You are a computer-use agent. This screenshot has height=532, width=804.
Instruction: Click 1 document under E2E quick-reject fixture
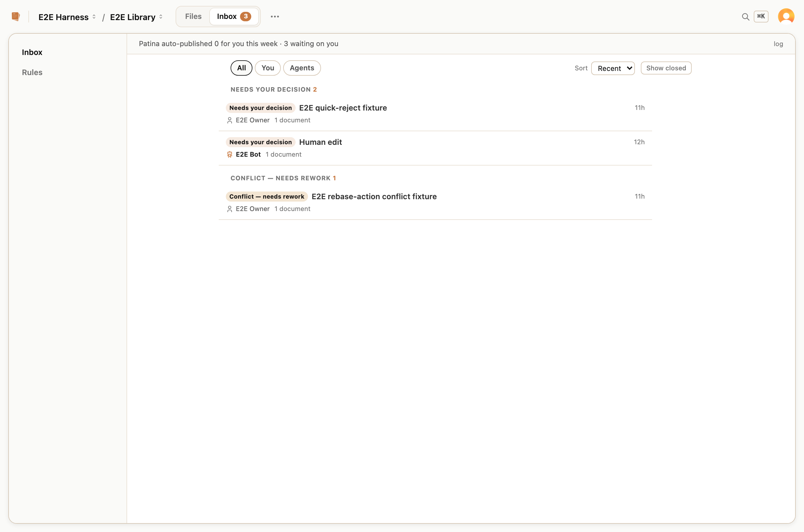[x=292, y=121]
